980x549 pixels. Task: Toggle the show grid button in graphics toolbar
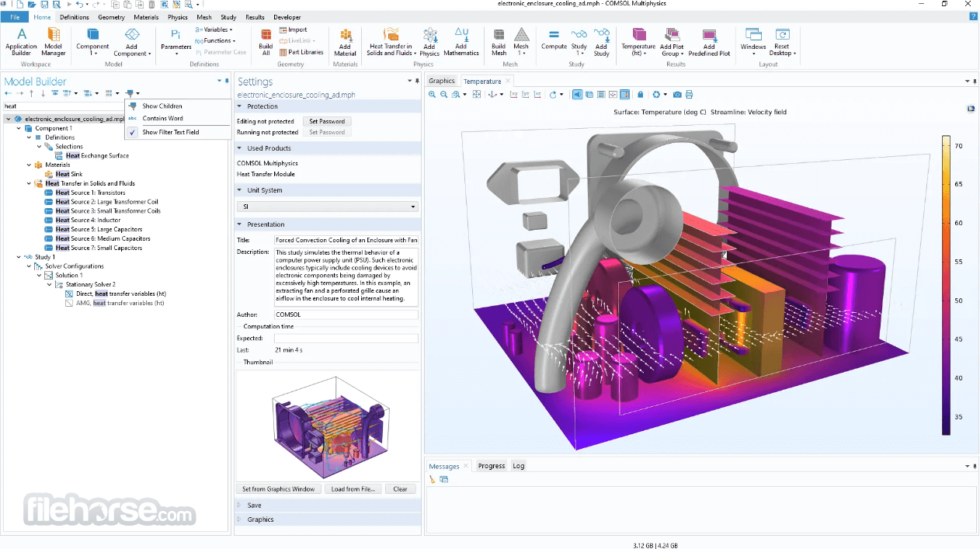coord(601,94)
